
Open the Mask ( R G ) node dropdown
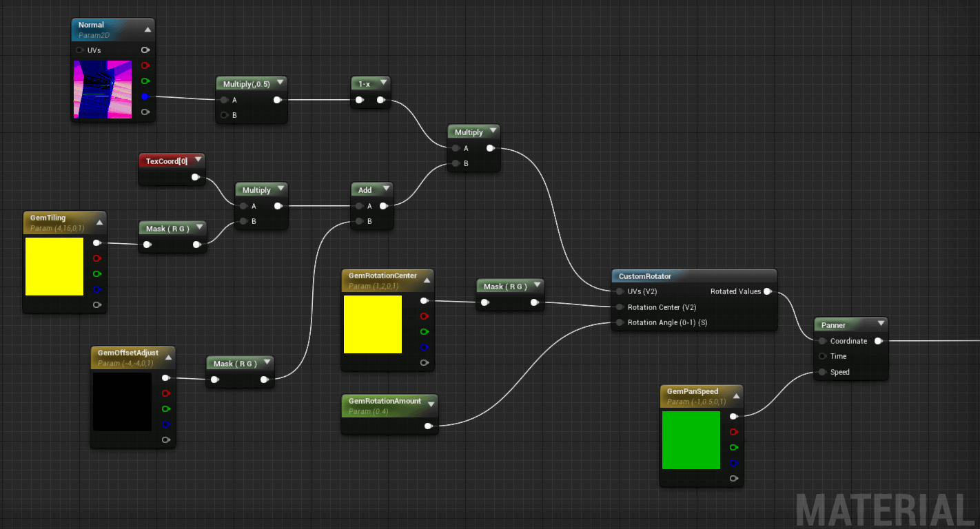coord(198,228)
